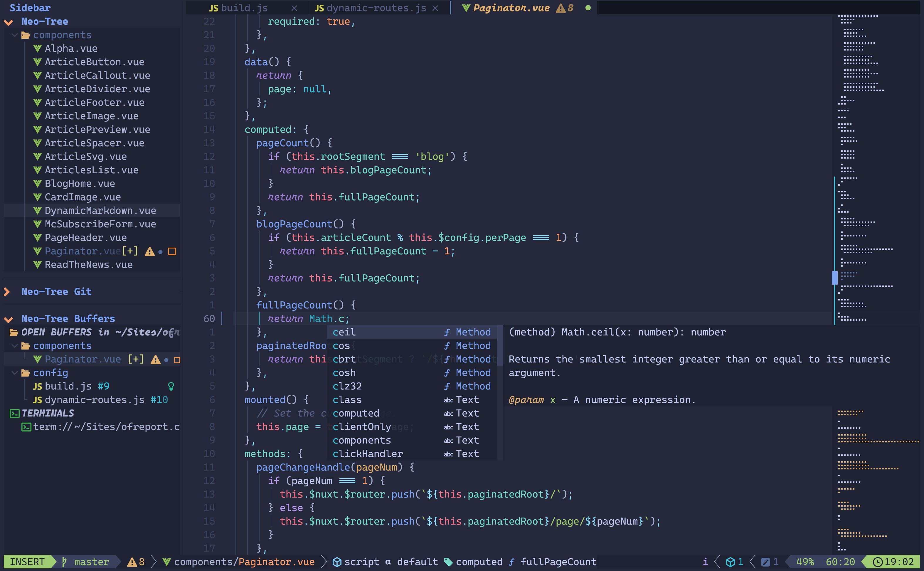Click the completion menu scrollbar thumb
The width and height of the screenshot is (924, 571).
(500, 346)
